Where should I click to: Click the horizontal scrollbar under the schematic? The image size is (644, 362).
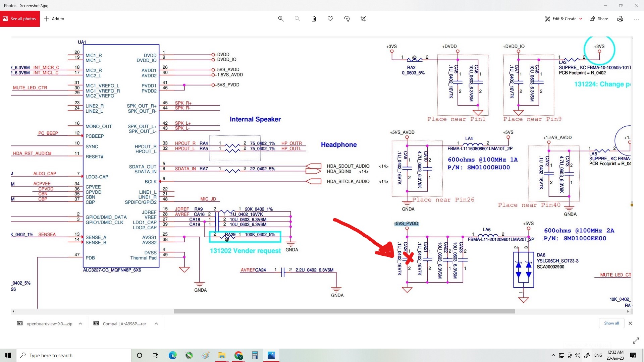(x=344, y=311)
